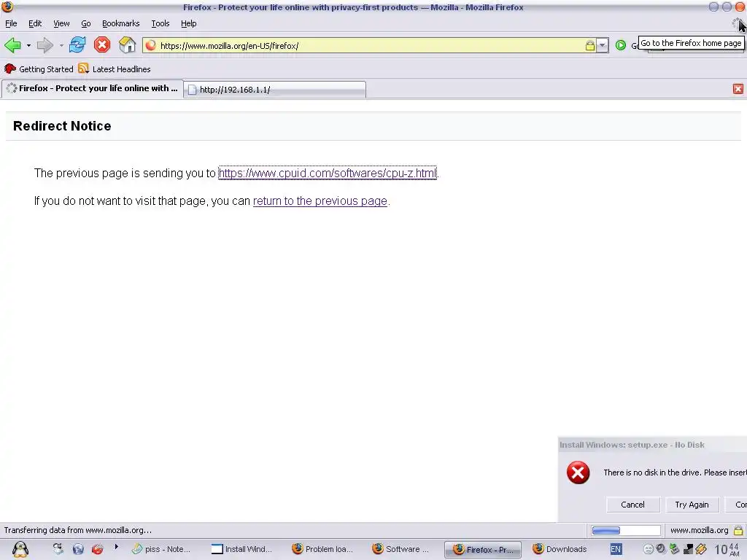747x560 pixels.
Task: Follow the cpuid.com cpu-z.html link
Action: pyautogui.click(x=328, y=173)
